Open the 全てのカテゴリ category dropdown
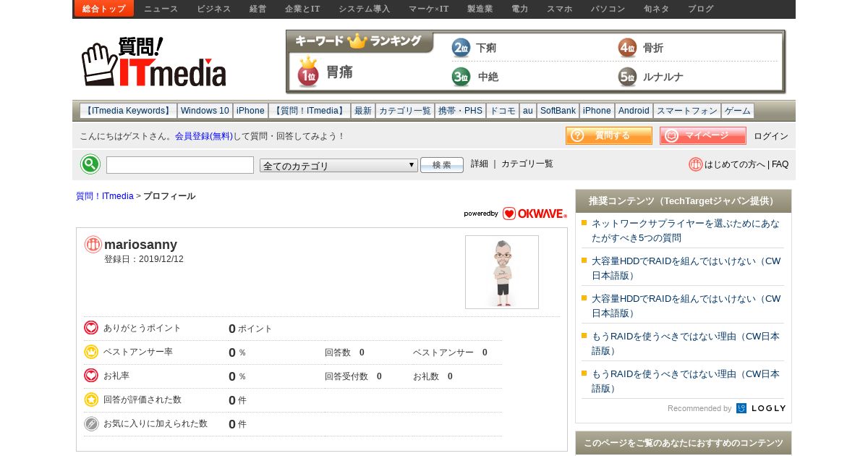Viewport: 868px width, 456px height. tap(339, 166)
